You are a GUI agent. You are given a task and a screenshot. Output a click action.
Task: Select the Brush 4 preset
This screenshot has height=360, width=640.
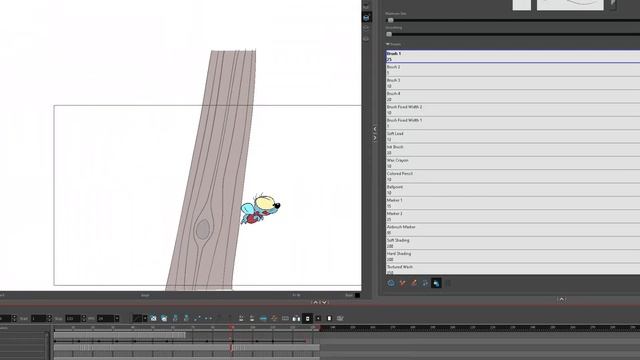(x=513, y=96)
